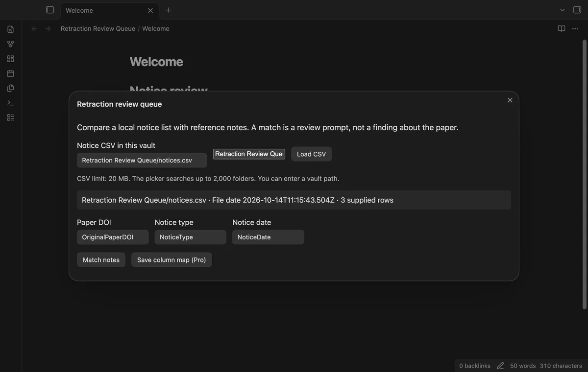This screenshot has height=372, width=588.
Task: Click the Retraction review queue dialog title
Action: [120, 104]
